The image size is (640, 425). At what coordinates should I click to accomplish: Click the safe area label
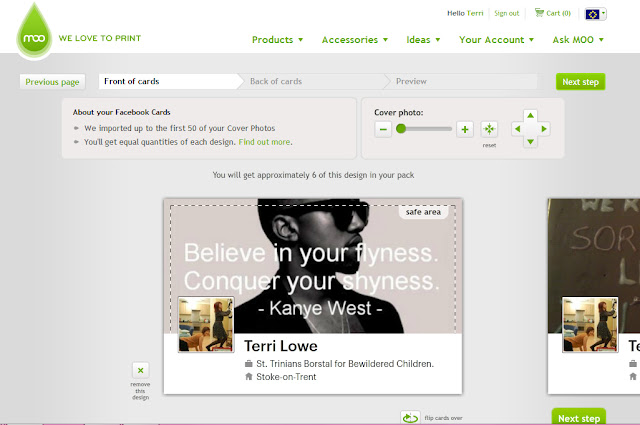pos(423,212)
